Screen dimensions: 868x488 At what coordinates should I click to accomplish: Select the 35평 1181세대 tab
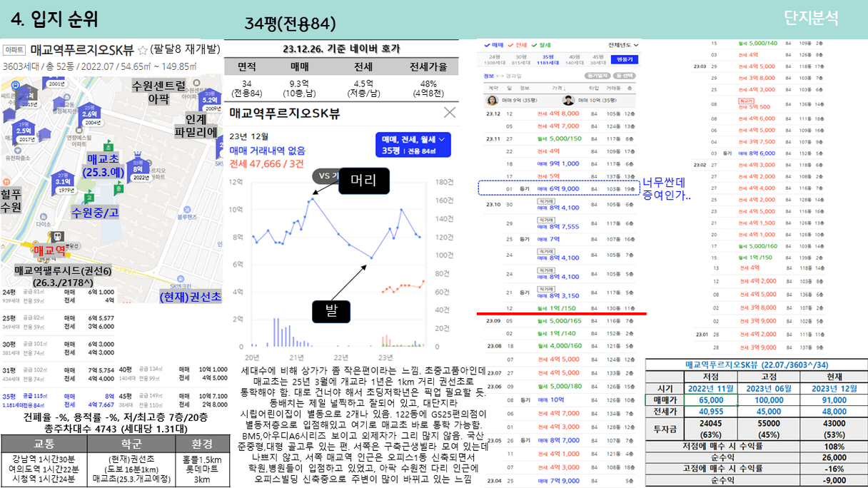coord(547,59)
